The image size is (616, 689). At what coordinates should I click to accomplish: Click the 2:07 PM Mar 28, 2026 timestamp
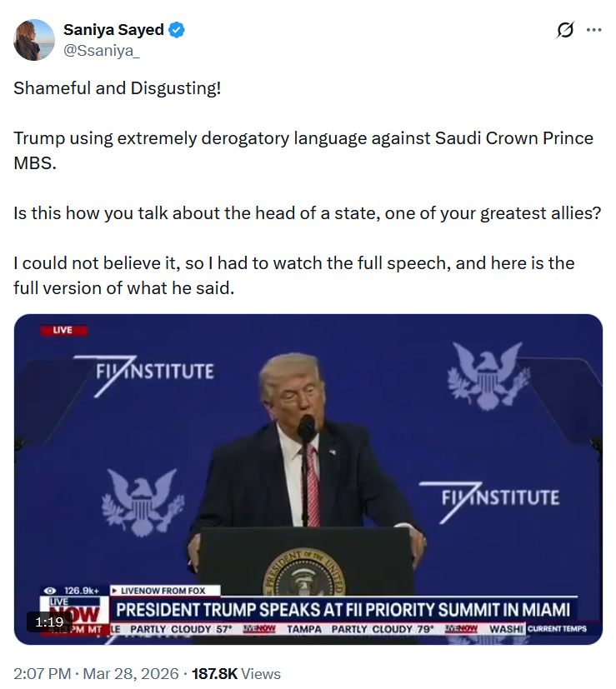[x=96, y=674]
